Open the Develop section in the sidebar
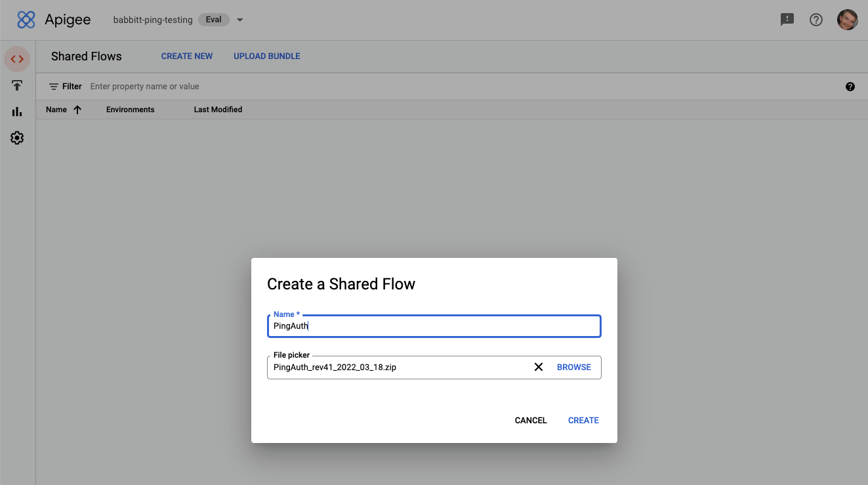Screen dimensions: 868x485 point(17,58)
